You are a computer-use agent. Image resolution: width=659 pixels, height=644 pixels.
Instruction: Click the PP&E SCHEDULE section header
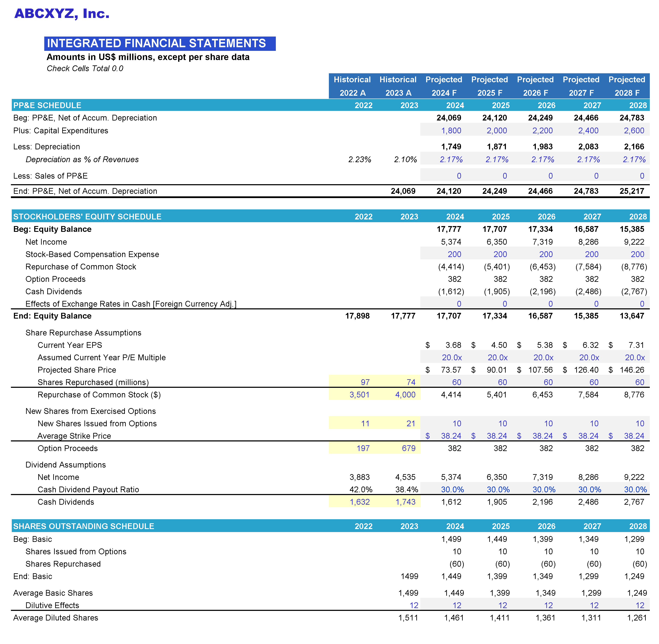[x=47, y=105]
